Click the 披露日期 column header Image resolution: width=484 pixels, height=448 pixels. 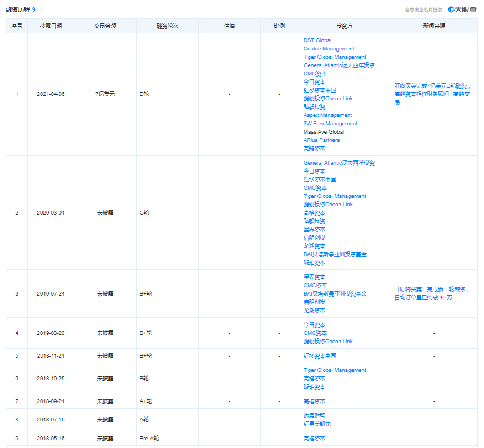[x=51, y=26]
